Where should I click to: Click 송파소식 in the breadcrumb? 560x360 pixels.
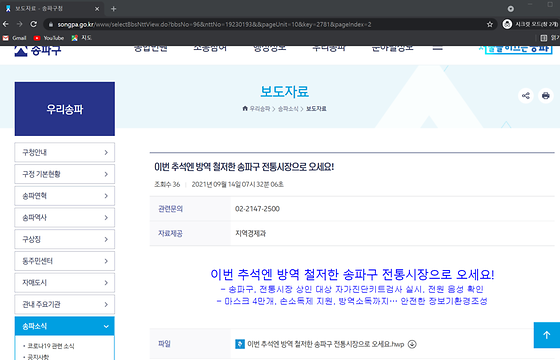[288, 109]
